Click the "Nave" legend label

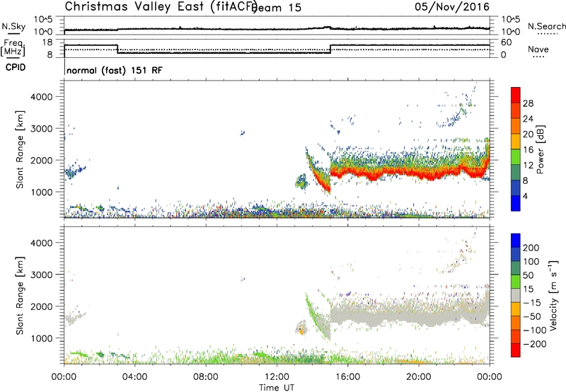[x=538, y=50]
